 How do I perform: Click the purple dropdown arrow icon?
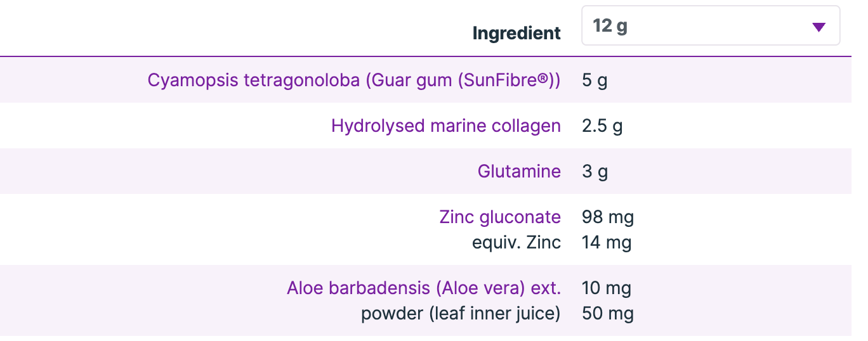(x=819, y=27)
